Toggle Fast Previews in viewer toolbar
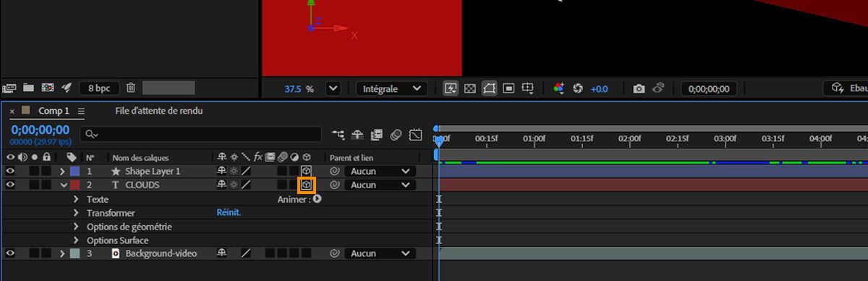Viewport: 868px width, 281px height. 451,88
